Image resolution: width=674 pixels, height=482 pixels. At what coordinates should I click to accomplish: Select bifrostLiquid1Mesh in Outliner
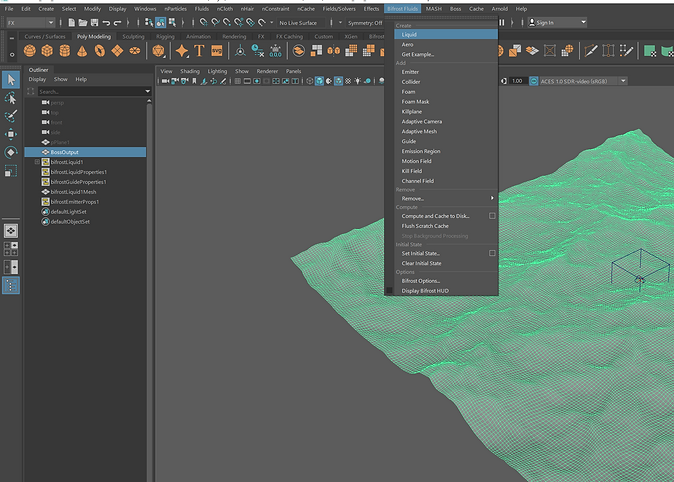pyautogui.click(x=73, y=192)
